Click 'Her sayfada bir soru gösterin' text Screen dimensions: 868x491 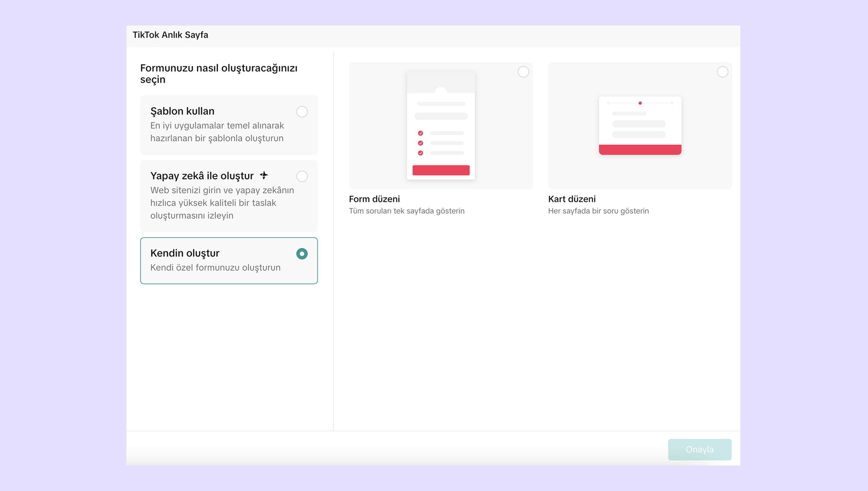(598, 211)
